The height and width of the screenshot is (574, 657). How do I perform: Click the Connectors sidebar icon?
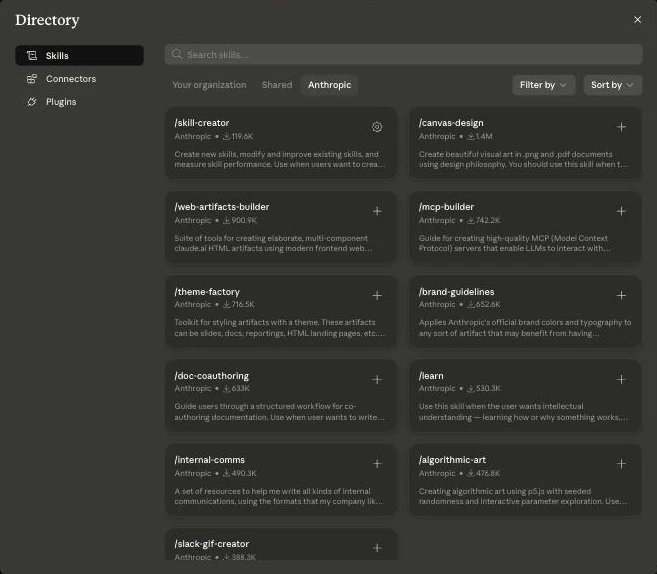click(32, 79)
